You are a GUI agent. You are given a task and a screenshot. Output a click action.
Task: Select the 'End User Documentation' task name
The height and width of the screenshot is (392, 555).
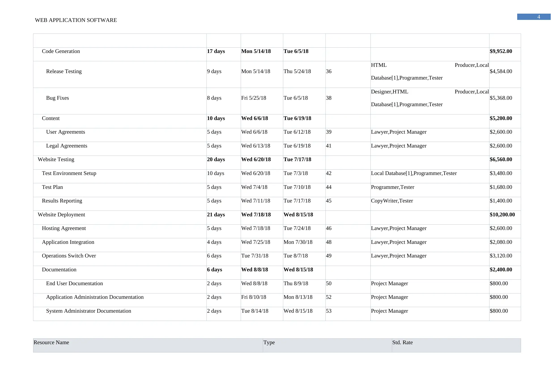74,283
